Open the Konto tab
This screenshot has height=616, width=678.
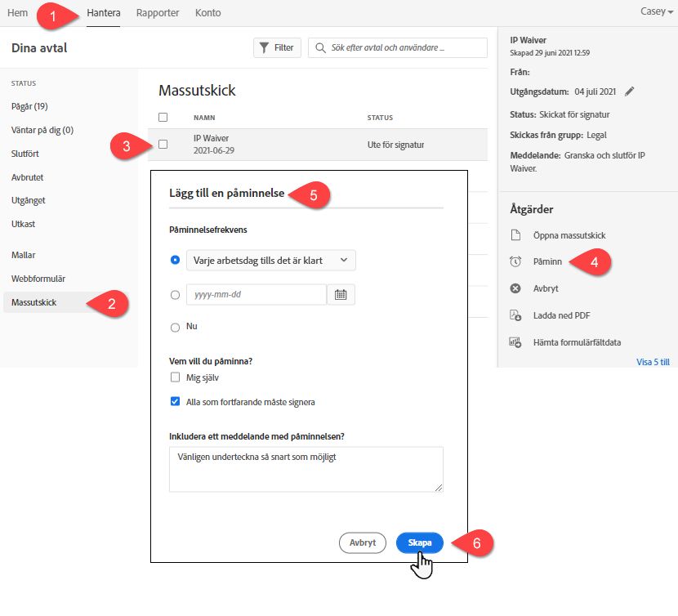208,13
